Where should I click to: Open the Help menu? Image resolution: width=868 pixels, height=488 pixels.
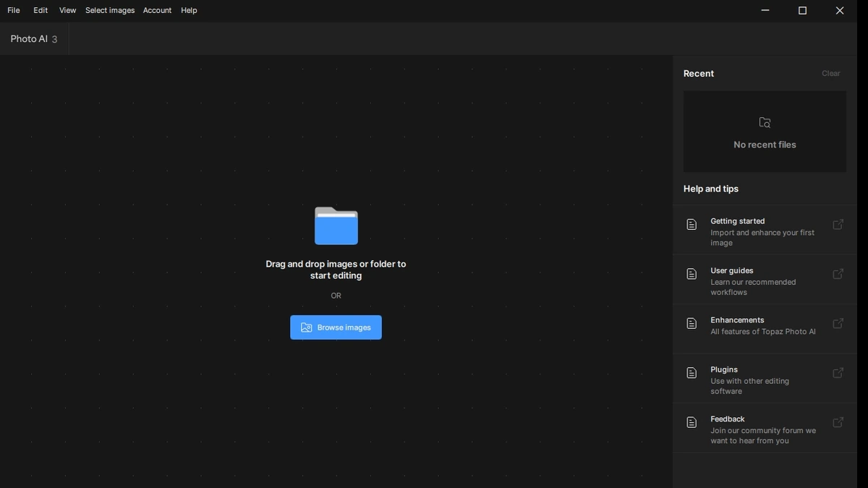coord(189,10)
